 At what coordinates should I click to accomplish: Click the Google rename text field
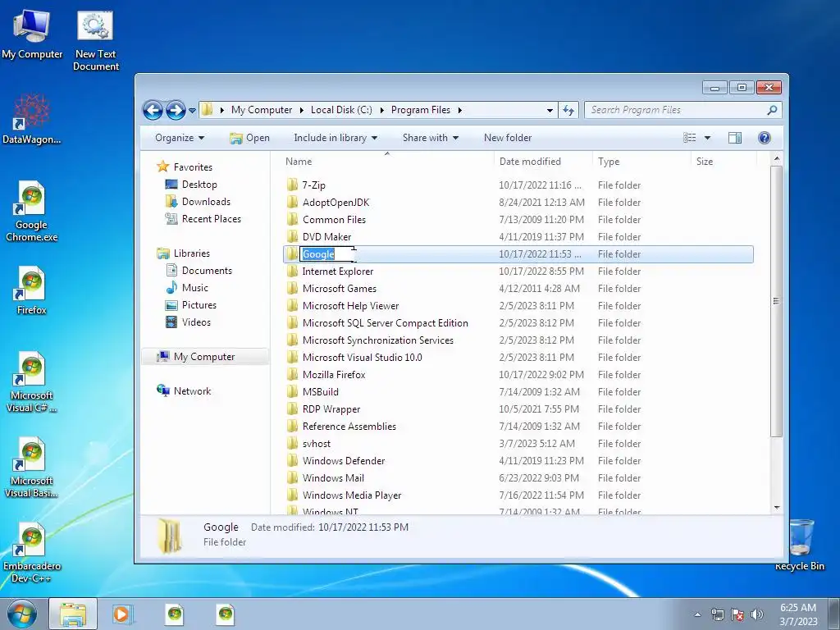pyautogui.click(x=326, y=254)
